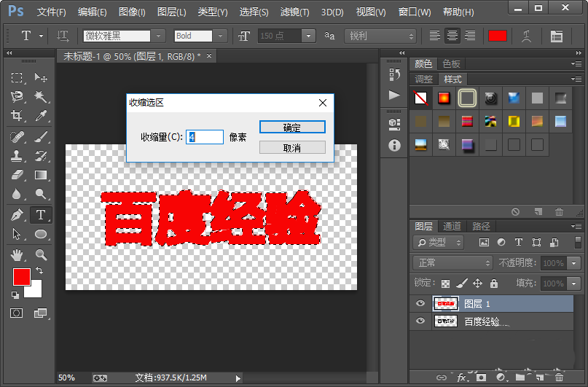Toggle text orientation in options bar
Image resolution: width=588 pixels, height=387 pixels.
click(x=63, y=36)
